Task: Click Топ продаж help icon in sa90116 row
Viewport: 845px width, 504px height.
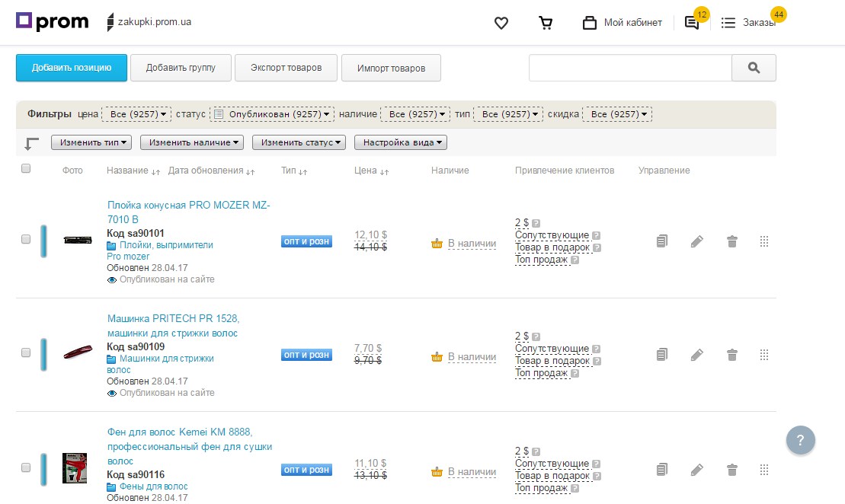Action: click(x=575, y=488)
